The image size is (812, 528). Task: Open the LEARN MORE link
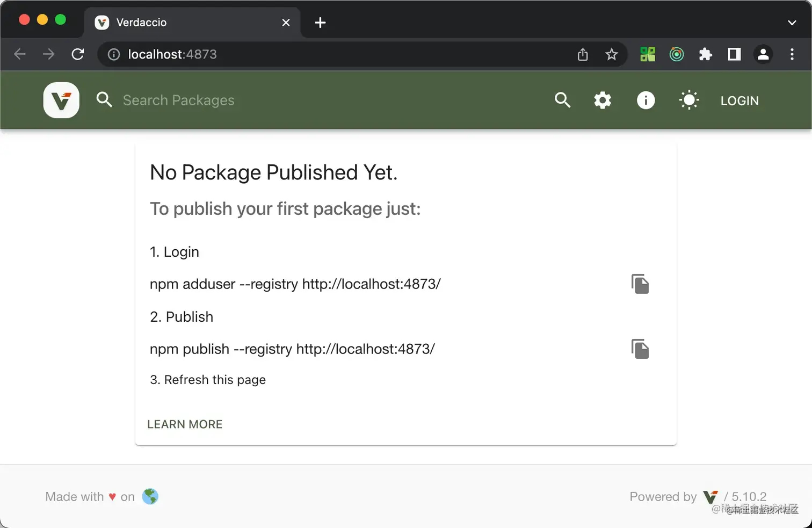coord(185,424)
